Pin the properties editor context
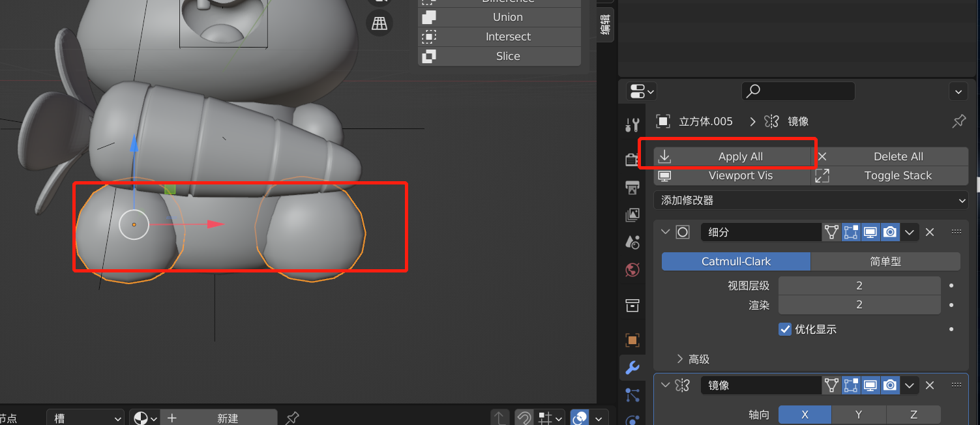This screenshot has height=425, width=980. (958, 121)
